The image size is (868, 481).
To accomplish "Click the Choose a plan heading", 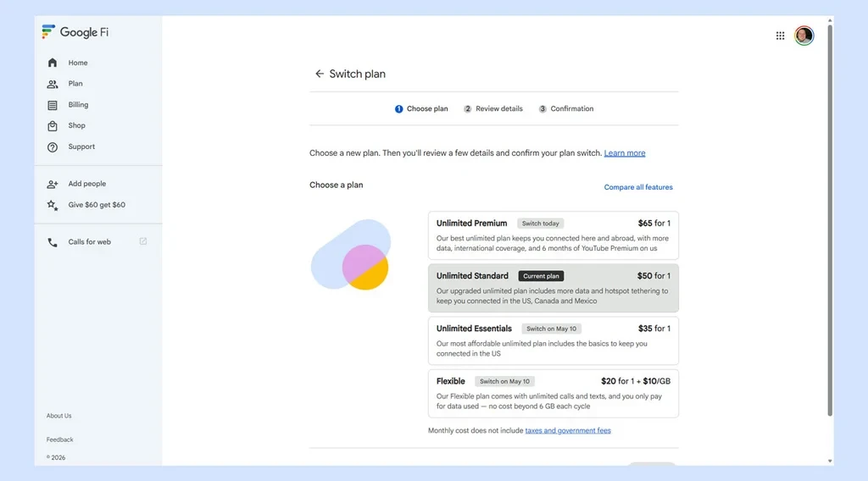I will (336, 185).
